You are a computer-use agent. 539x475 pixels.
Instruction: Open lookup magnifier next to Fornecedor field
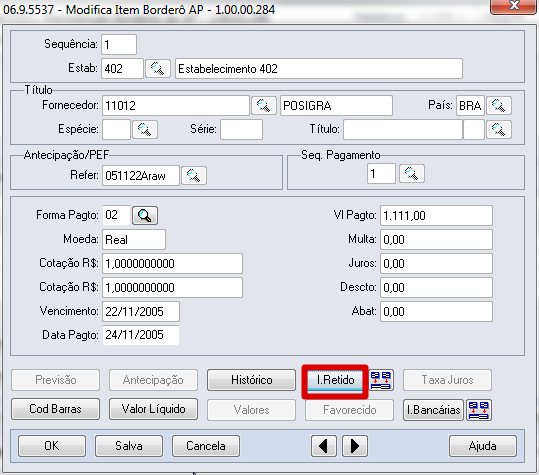pyautogui.click(x=264, y=105)
